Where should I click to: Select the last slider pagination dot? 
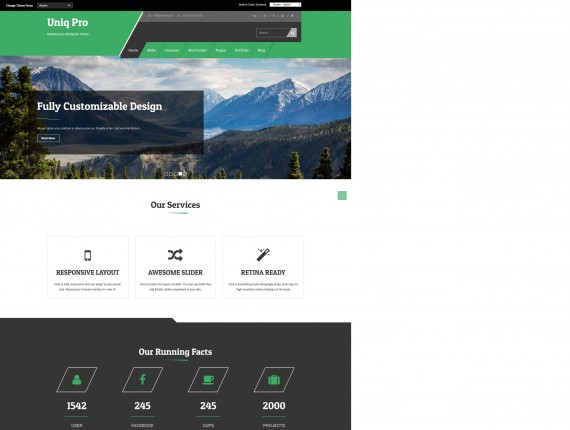[x=185, y=174]
